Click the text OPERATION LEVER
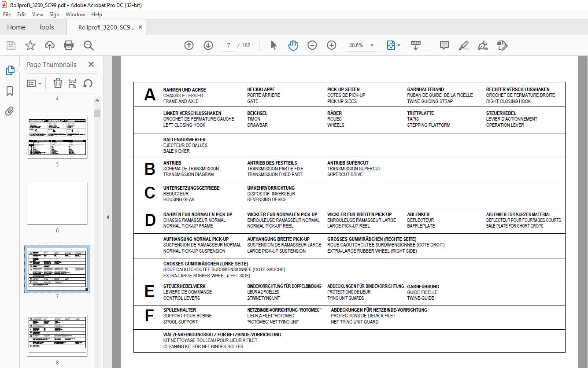 (505, 125)
